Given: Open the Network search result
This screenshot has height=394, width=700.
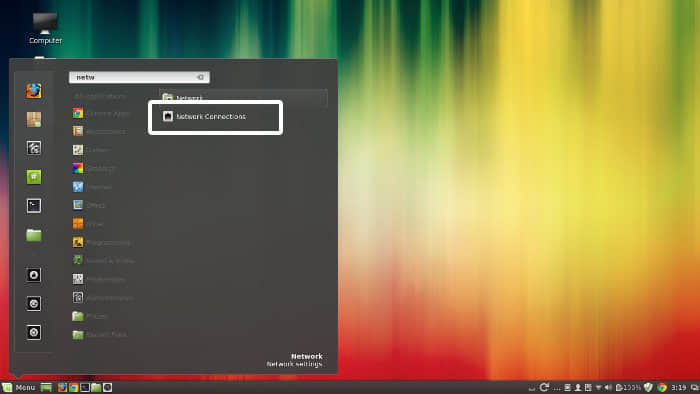Looking at the screenshot, I should [x=243, y=98].
